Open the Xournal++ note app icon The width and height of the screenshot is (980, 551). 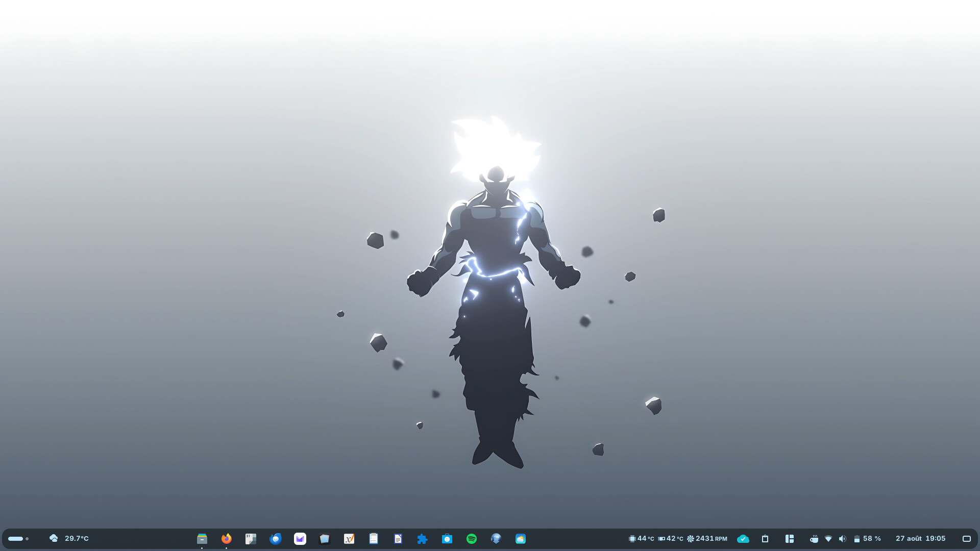349,539
